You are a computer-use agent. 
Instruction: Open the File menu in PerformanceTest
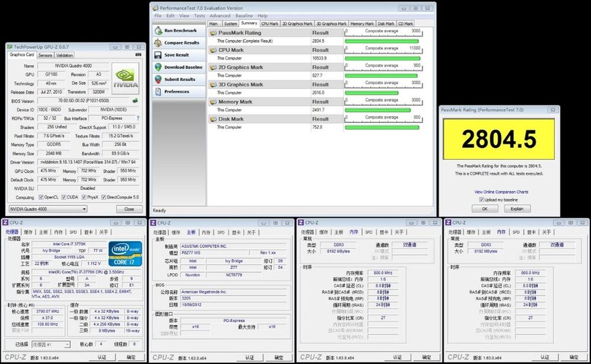(158, 16)
